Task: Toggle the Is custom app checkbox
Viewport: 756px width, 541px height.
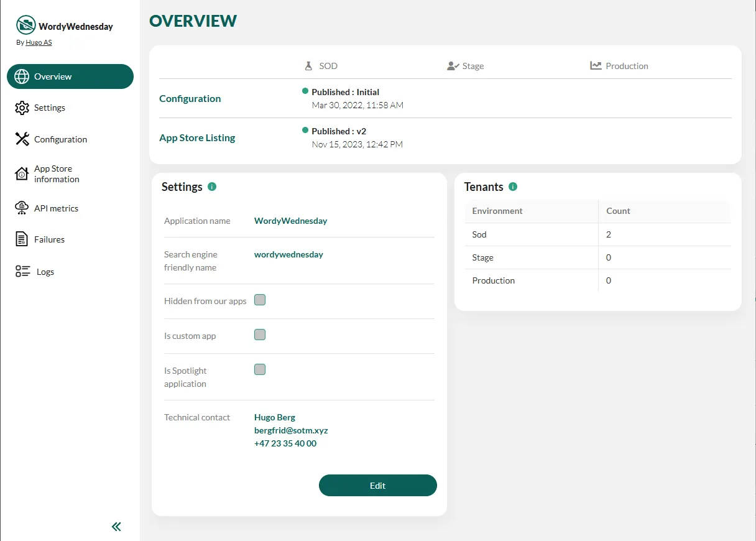Action: [260, 335]
